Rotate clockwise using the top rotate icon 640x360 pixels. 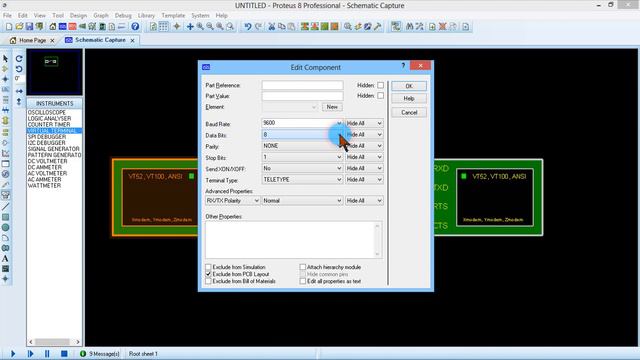pos(19,59)
